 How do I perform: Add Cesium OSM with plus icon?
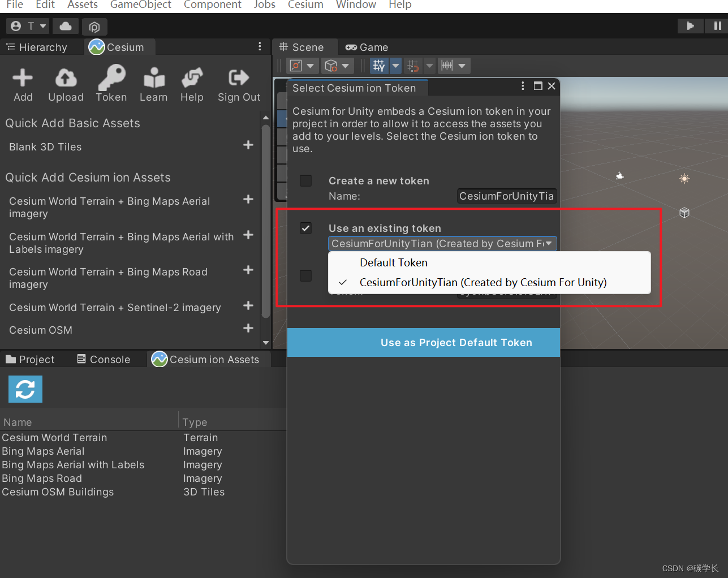(x=248, y=329)
